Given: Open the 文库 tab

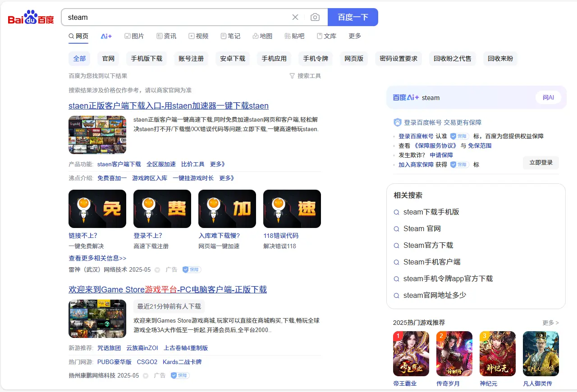Looking at the screenshot, I should [326, 36].
